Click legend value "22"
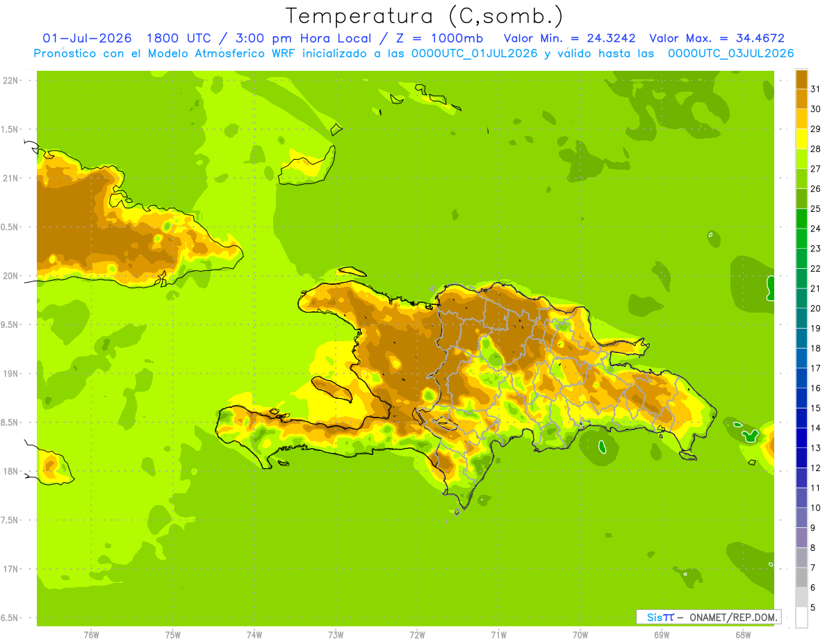834x644 pixels. coord(816,268)
